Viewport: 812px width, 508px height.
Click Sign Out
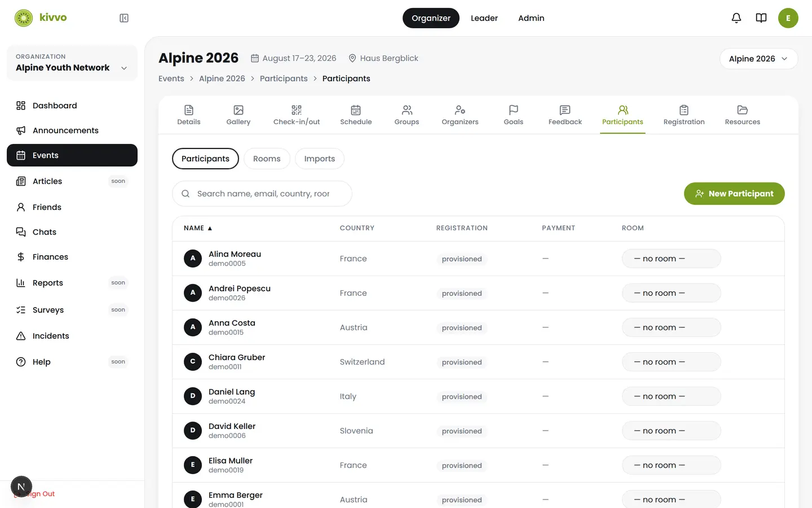[35, 494]
